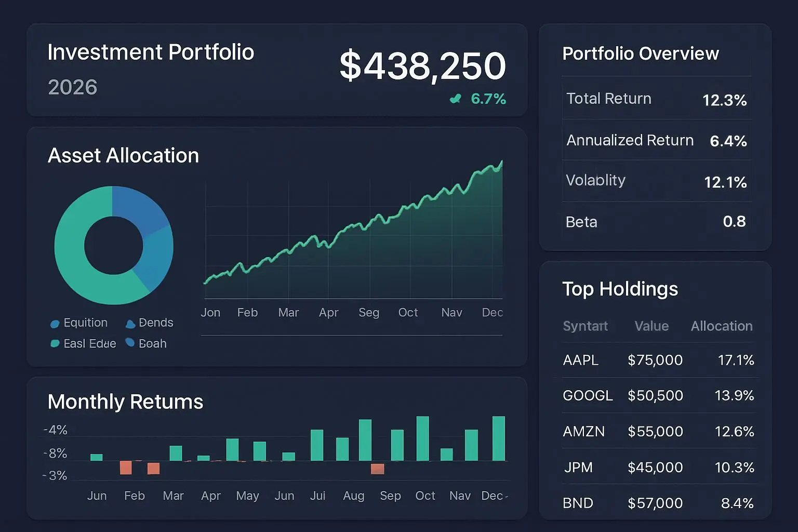Click the Boah legend marker
798x532 pixels.
[x=130, y=343]
